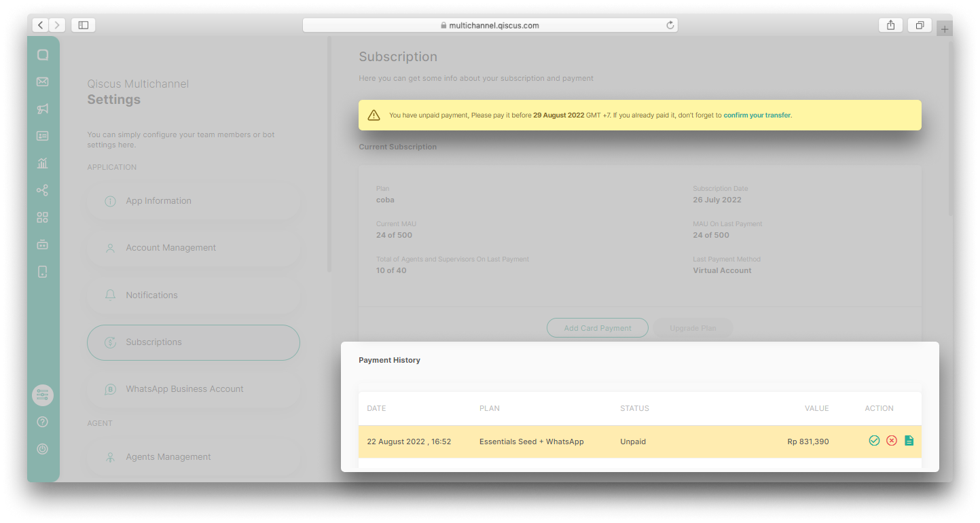
Task: Click the yellow warning triangle icon
Action: tap(374, 115)
